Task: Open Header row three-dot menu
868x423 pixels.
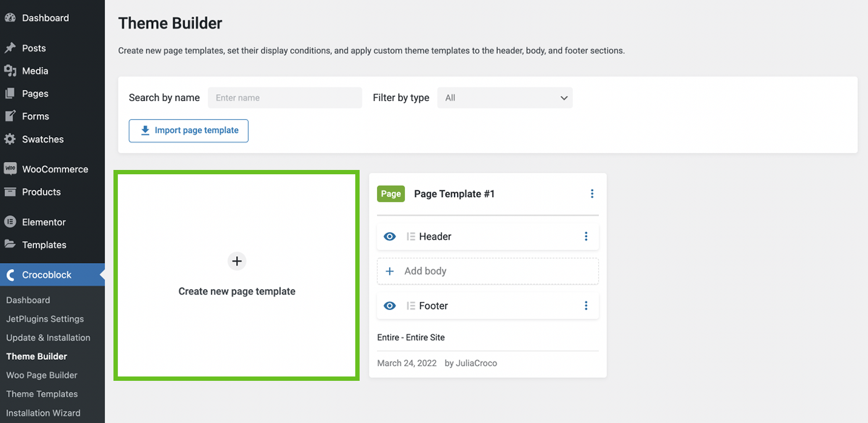Action: pos(586,236)
